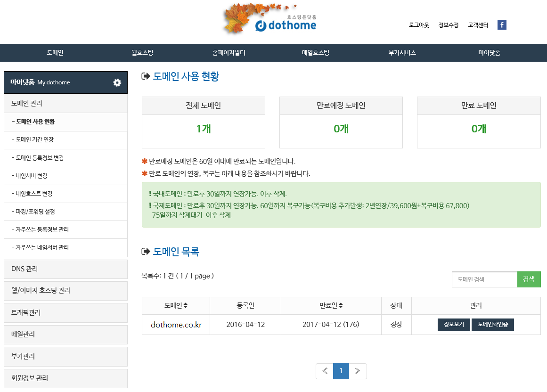The width and height of the screenshot is (547, 392).
Task: Select 자주쓰는 네임서버 관리 submenu item
Action: click(x=65, y=248)
